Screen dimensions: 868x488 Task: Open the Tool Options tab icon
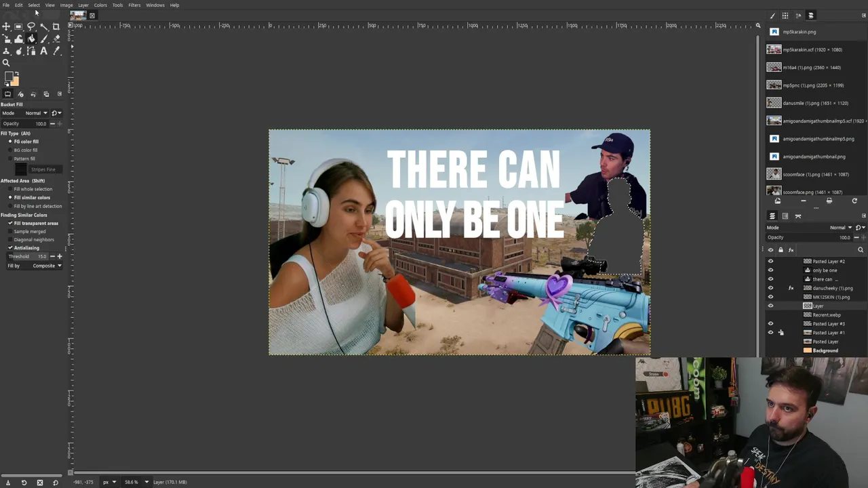click(x=7, y=94)
